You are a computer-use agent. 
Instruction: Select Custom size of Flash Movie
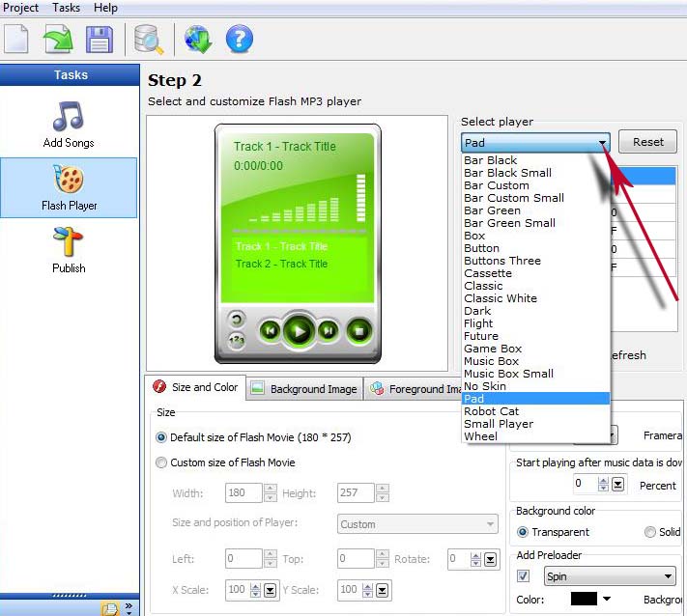161,462
